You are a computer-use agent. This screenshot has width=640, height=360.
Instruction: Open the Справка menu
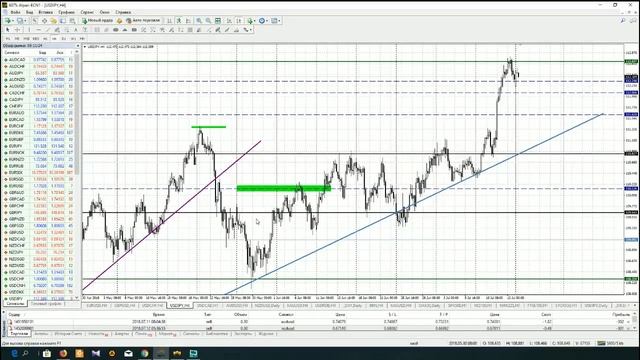[x=123, y=12]
